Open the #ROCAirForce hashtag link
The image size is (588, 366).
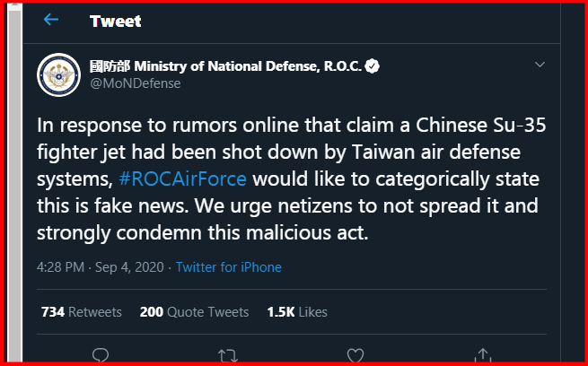pyautogui.click(x=182, y=179)
